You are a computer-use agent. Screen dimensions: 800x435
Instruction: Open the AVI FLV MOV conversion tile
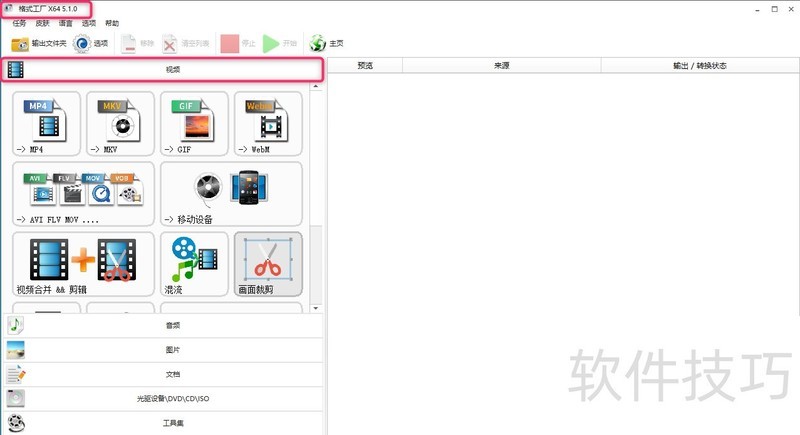coord(83,194)
